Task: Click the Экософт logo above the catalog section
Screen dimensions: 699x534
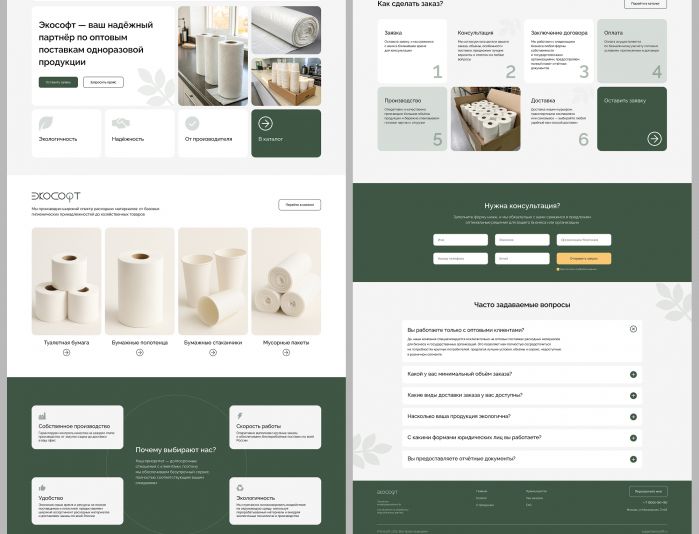Action: (x=56, y=196)
